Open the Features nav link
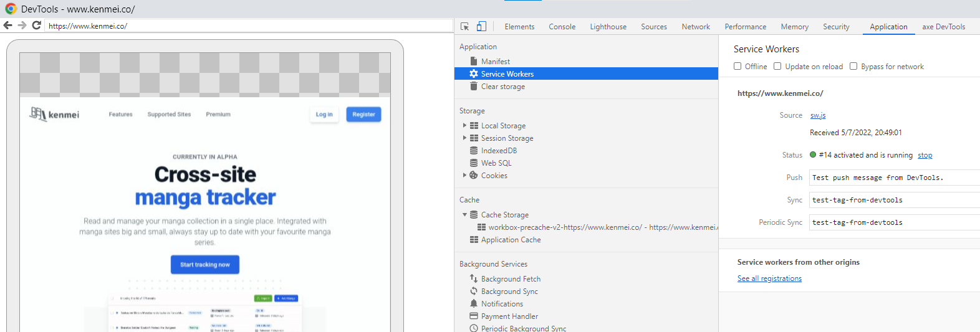Image resolution: width=980 pixels, height=332 pixels. click(120, 115)
